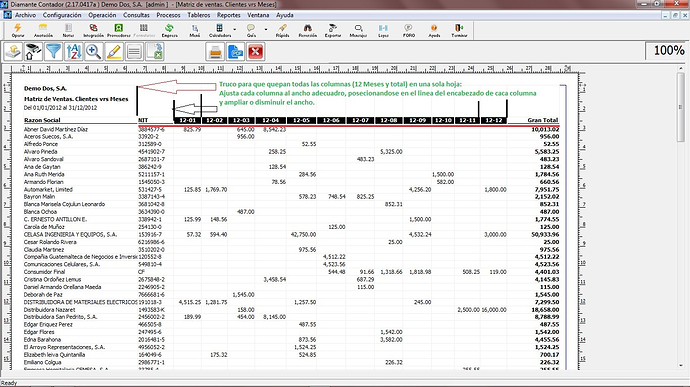Open the FORO toolbar icon
This screenshot has height=387, width=690.
409,30
